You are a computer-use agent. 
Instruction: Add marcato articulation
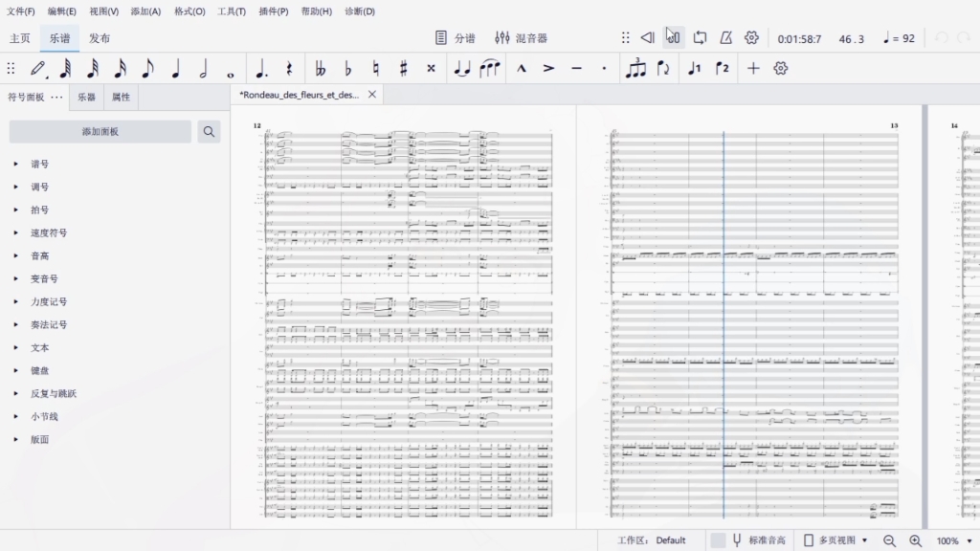click(522, 68)
